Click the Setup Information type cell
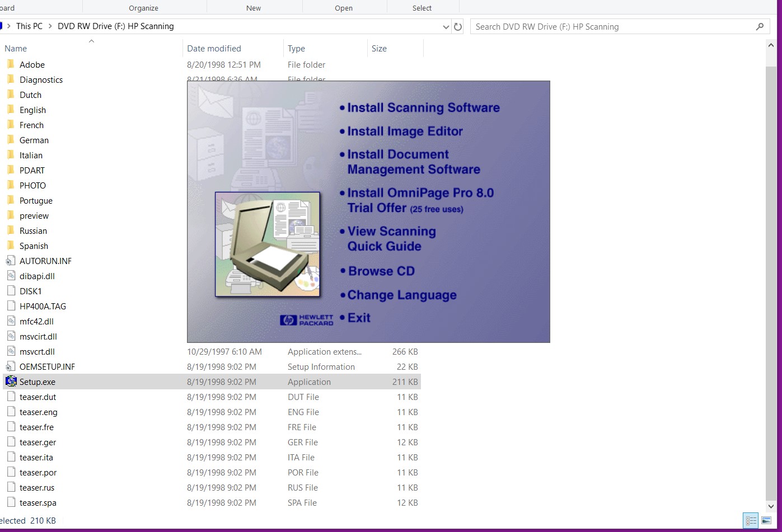 point(321,366)
